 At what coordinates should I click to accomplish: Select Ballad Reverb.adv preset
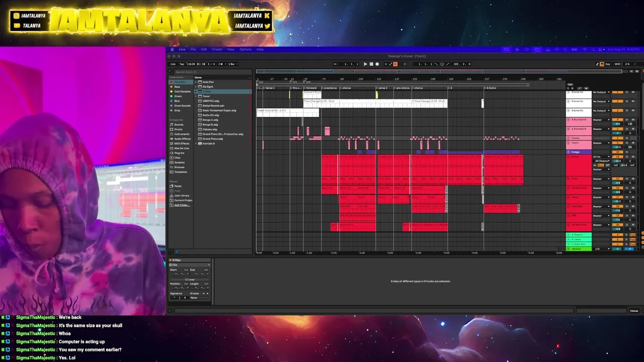pos(213,106)
